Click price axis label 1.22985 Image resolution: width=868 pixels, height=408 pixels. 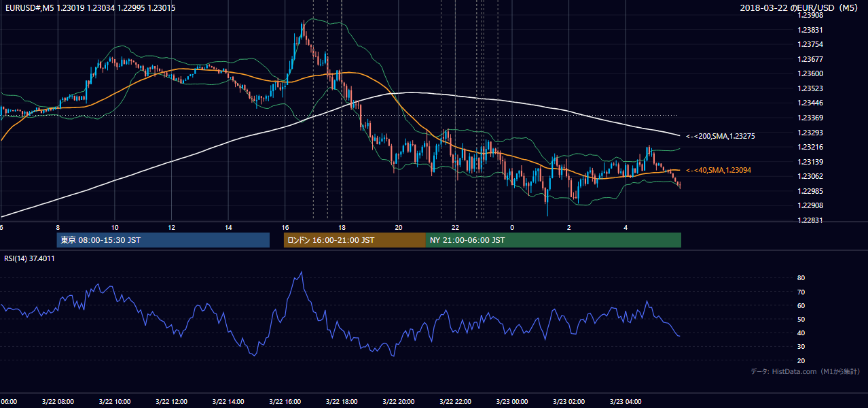[810, 191]
